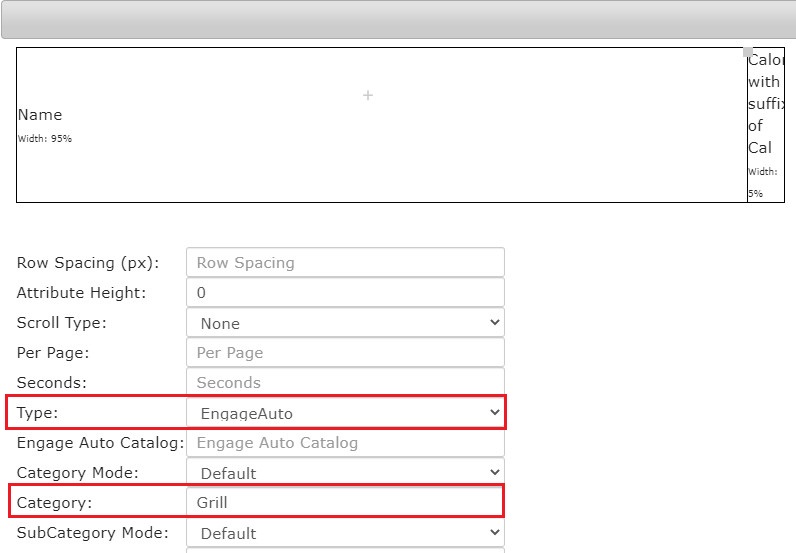This screenshot has width=796, height=553.
Task: Click the 'Engage Auto Catalog:' label
Action: point(101,443)
